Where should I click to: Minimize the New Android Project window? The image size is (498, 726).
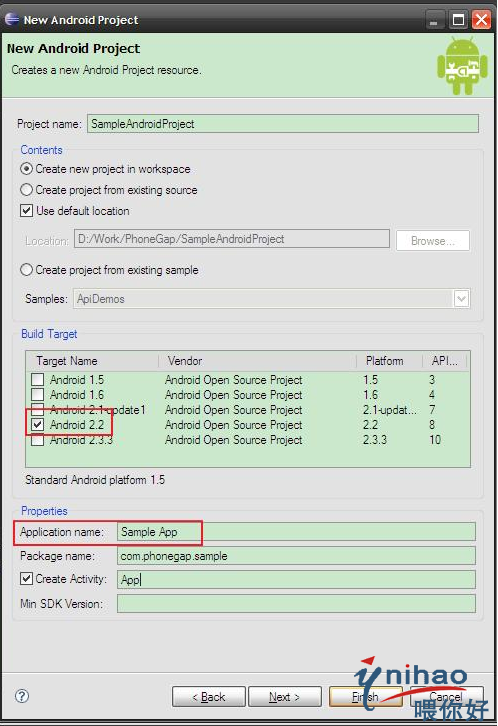433,20
